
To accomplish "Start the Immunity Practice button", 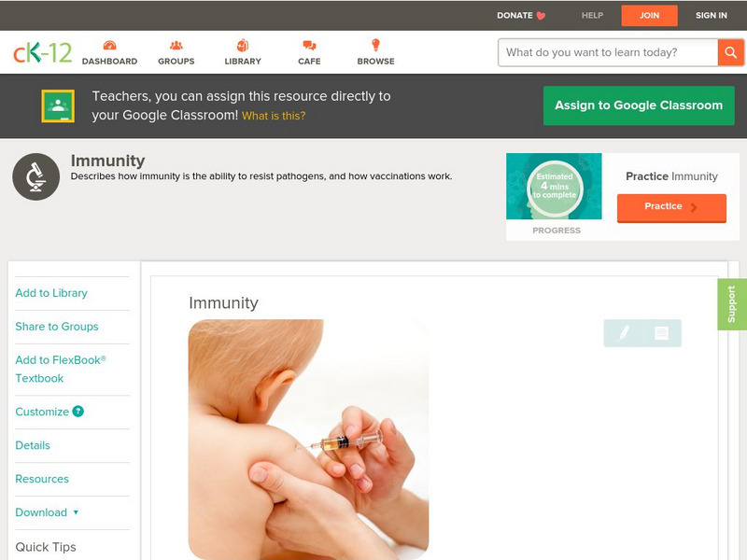I will tap(671, 207).
